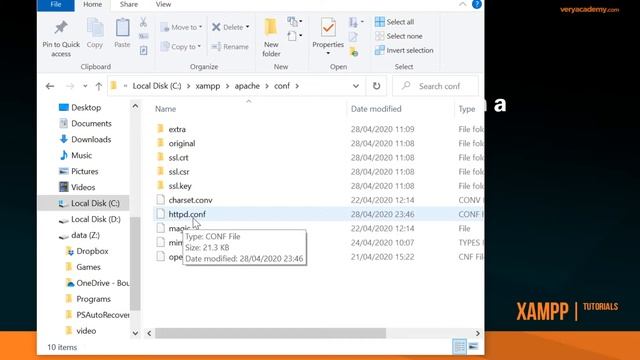Select Documents in navigation pane
The width and height of the screenshot is (640, 360).
click(x=91, y=123)
